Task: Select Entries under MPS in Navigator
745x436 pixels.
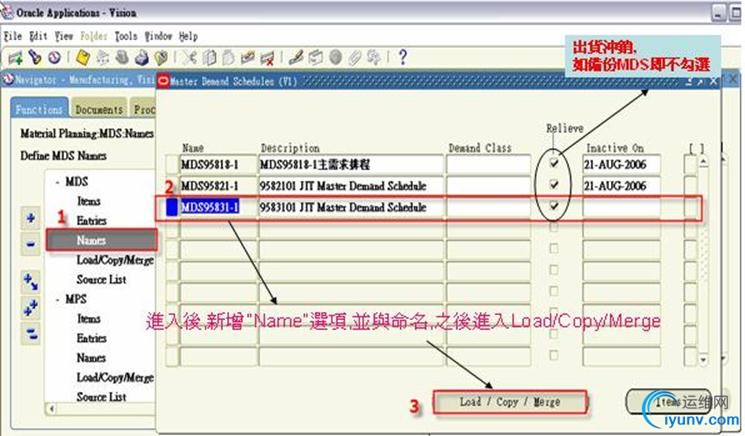Action: point(91,338)
